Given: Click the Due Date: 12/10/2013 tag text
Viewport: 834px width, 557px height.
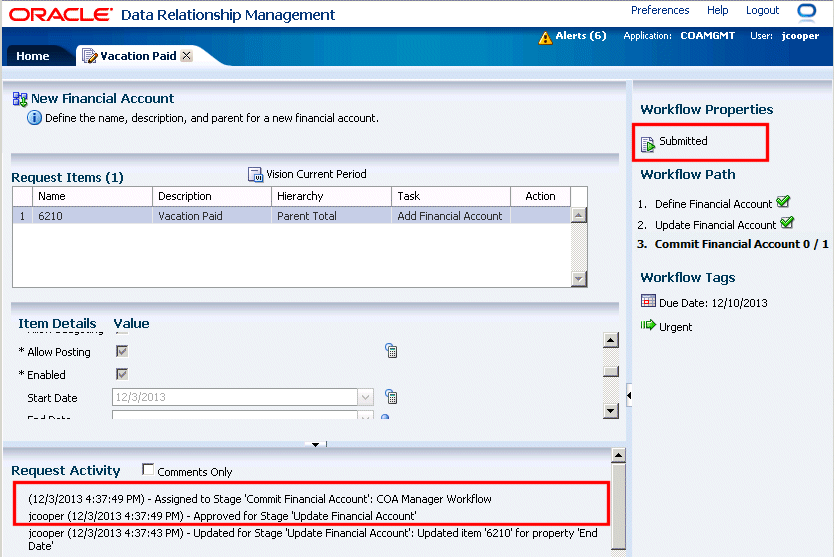Looking at the screenshot, I should point(713,303).
